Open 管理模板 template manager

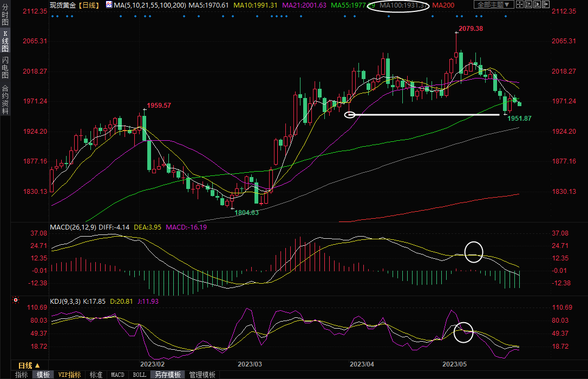coord(202,375)
